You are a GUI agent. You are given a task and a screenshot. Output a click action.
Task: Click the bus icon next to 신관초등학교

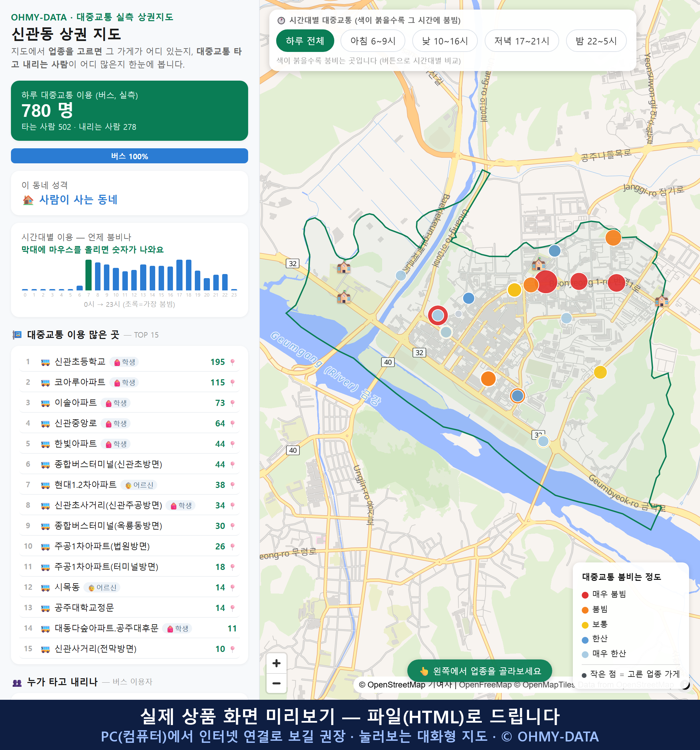tap(45, 362)
